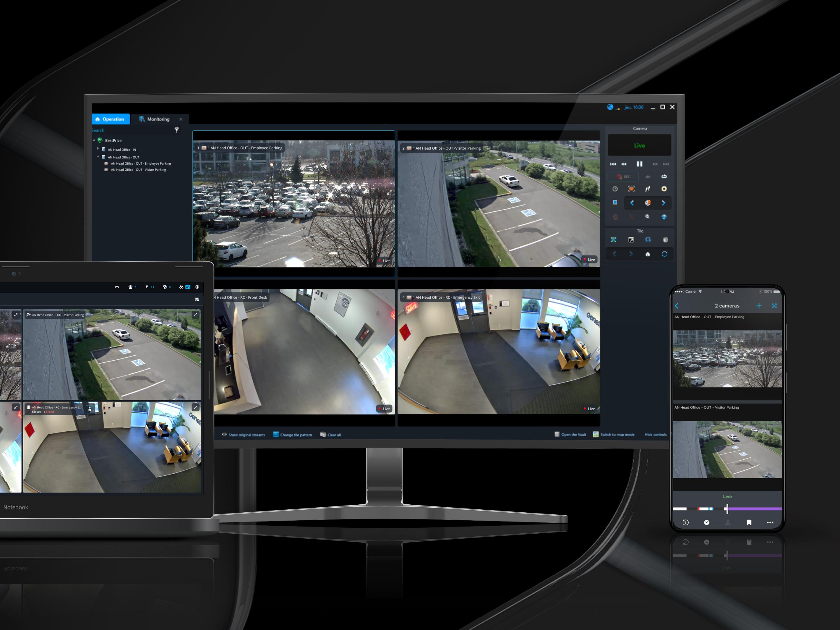
Task: Maximize tile with blue expand icon
Action: 614,240
